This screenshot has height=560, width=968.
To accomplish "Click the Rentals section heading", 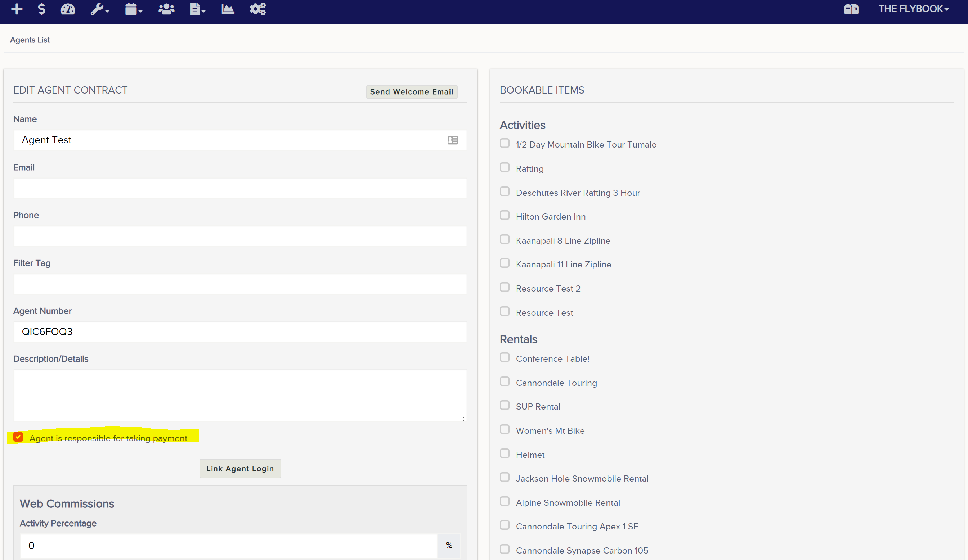I will [518, 339].
